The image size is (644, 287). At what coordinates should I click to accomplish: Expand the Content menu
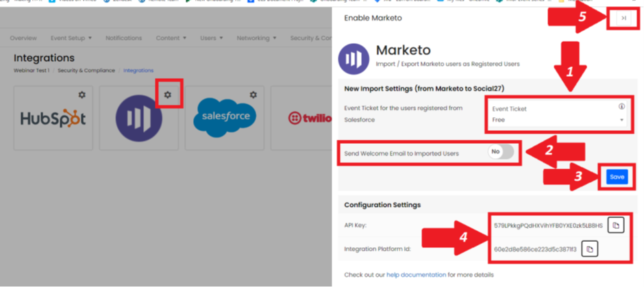tap(172, 38)
